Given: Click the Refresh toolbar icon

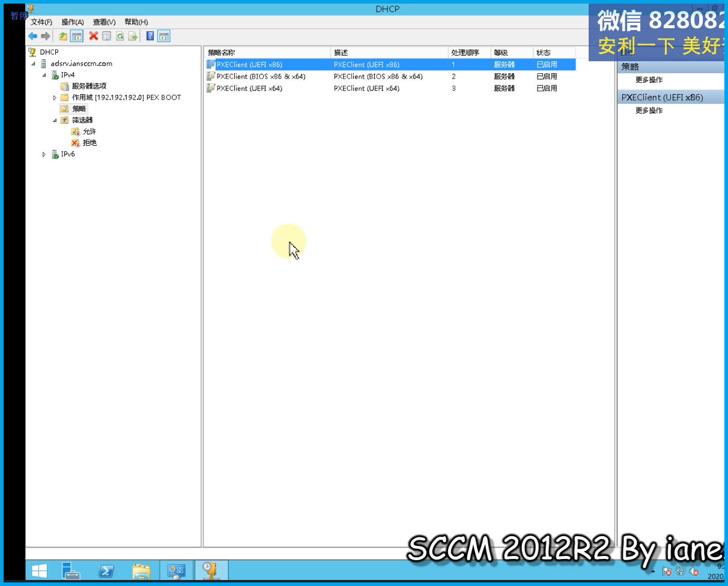Looking at the screenshot, I should pos(120,36).
